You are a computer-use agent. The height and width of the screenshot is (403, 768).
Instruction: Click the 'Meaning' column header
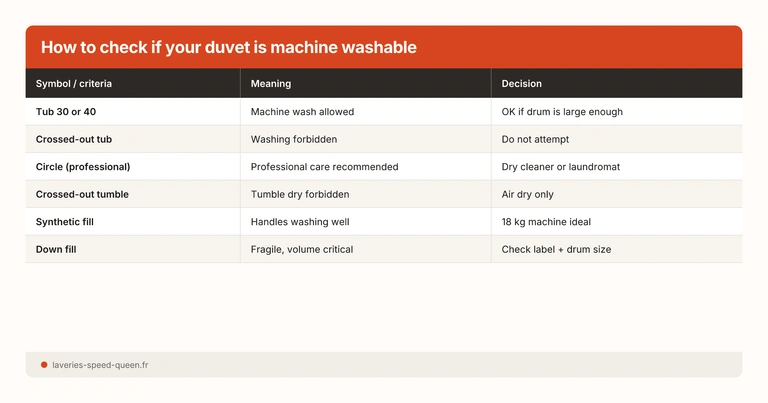(x=365, y=83)
